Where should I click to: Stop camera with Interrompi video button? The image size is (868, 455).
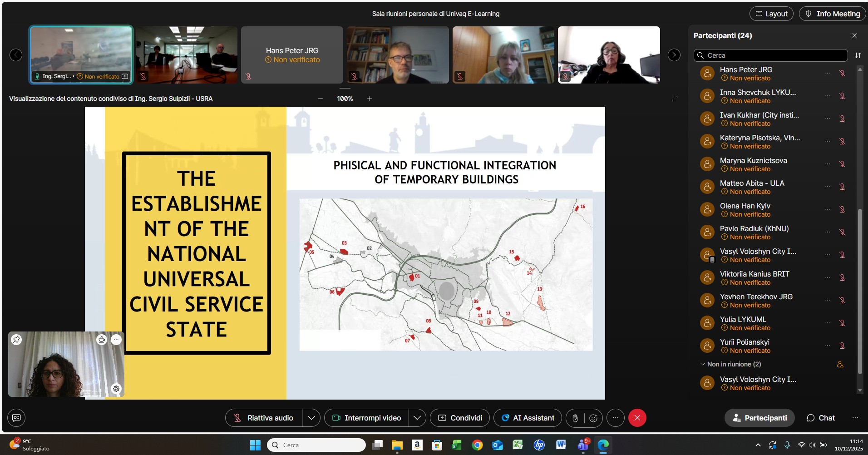pyautogui.click(x=366, y=418)
